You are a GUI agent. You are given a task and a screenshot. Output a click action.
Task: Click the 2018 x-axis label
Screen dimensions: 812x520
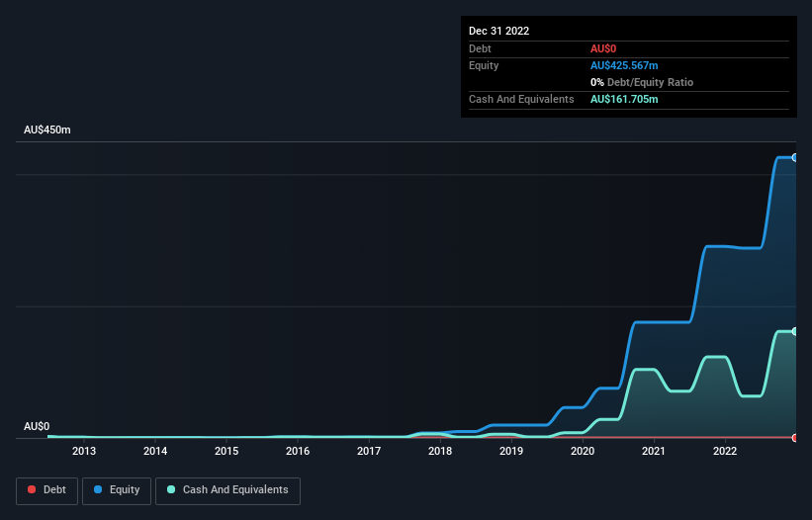point(440,451)
